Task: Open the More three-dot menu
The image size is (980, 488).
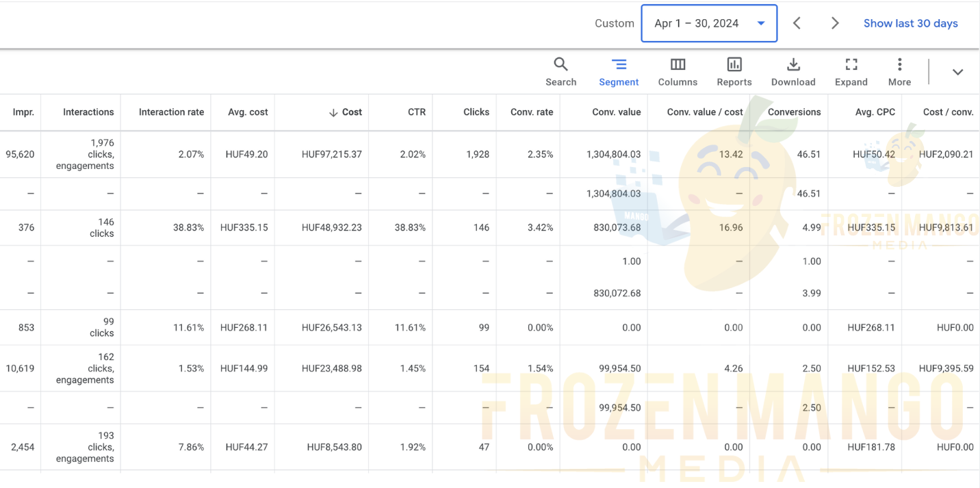Action: (899, 65)
